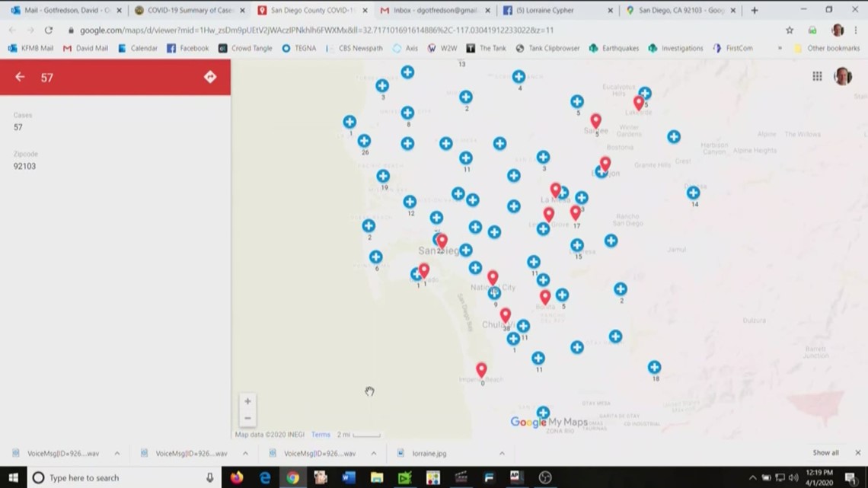Click the blue marker labeled 14

[x=693, y=193]
